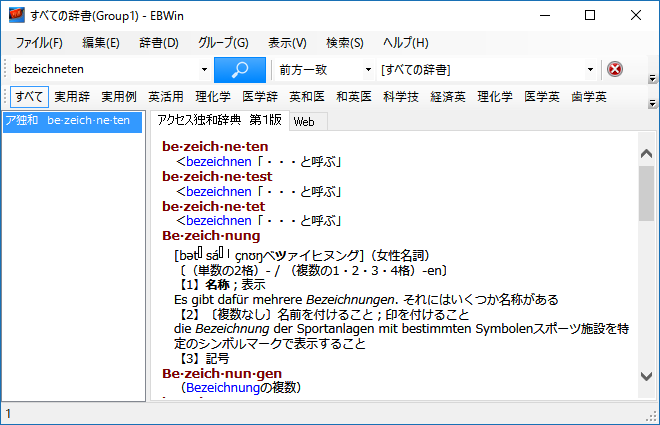
Task: Select the 経済英 dictionary button
Action: pos(448,97)
